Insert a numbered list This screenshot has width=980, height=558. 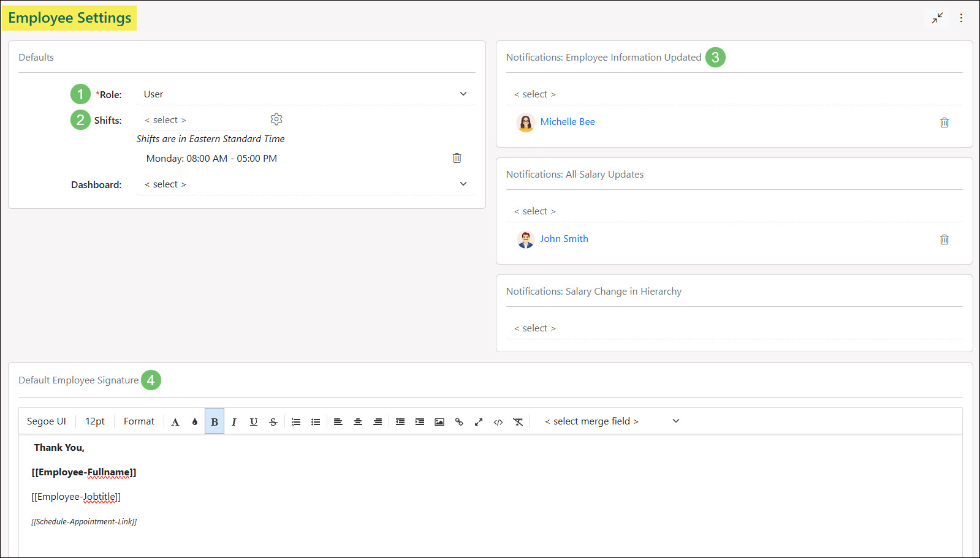click(296, 421)
